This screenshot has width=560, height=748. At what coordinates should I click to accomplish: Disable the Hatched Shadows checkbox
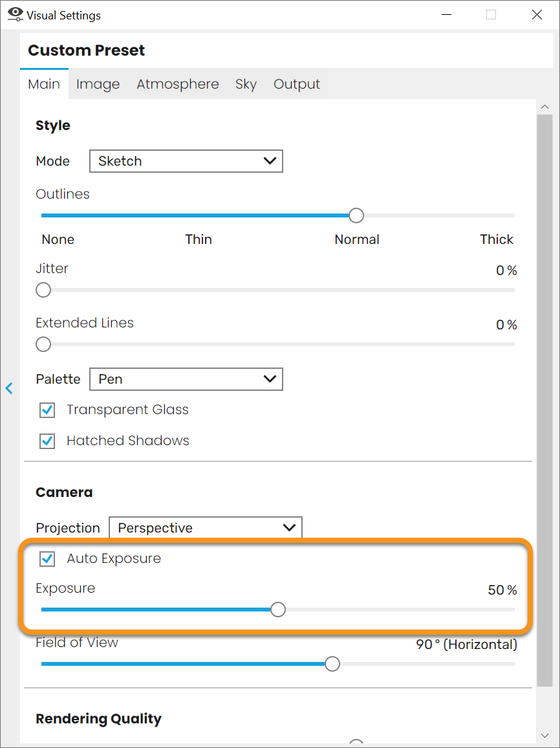point(47,441)
